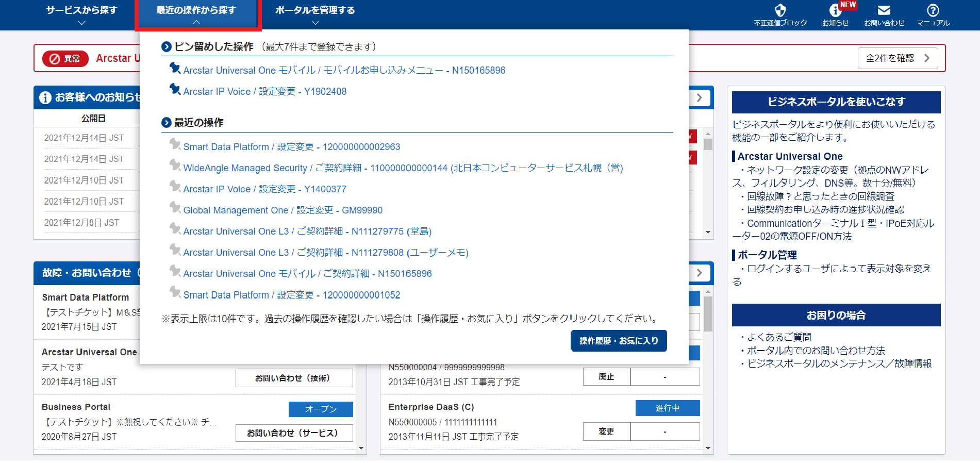Image resolution: width=980 pixels, height=463 pixels.
Task: Pin Smart Data Platform 120000000002963 entry
Action: [x=175, y=144]
